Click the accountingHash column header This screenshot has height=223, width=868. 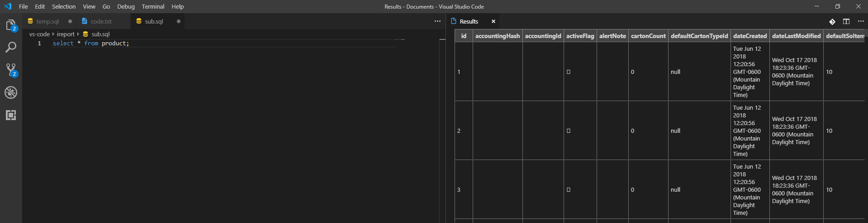click(x=498, y=36)
